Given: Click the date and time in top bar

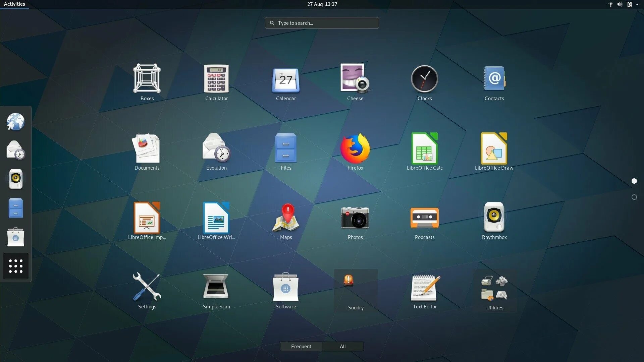Looking at the screenshot, I should pos(321,4).
